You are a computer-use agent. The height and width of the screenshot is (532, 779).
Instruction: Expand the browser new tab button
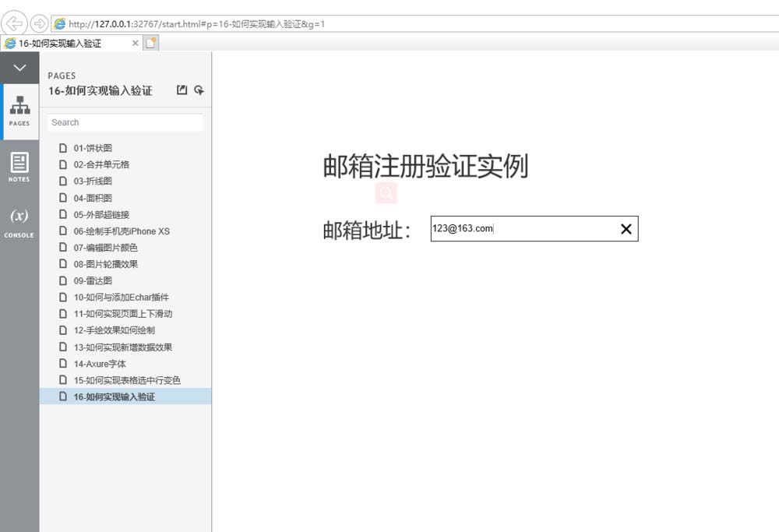(x=150, y=44)
